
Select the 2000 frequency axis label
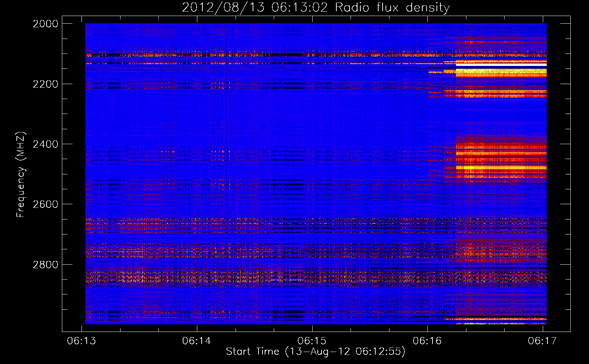coord(46,24)
